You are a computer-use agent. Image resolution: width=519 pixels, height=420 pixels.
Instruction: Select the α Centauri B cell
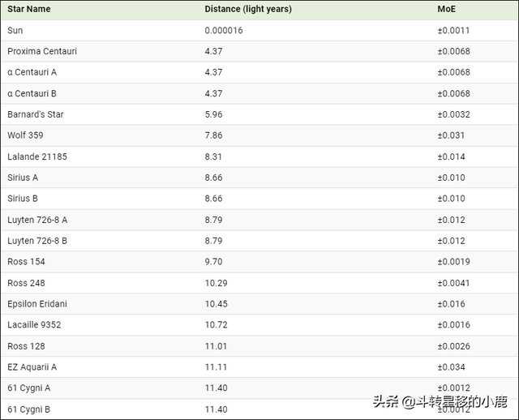pyautogui.click(x=32, y=94)
